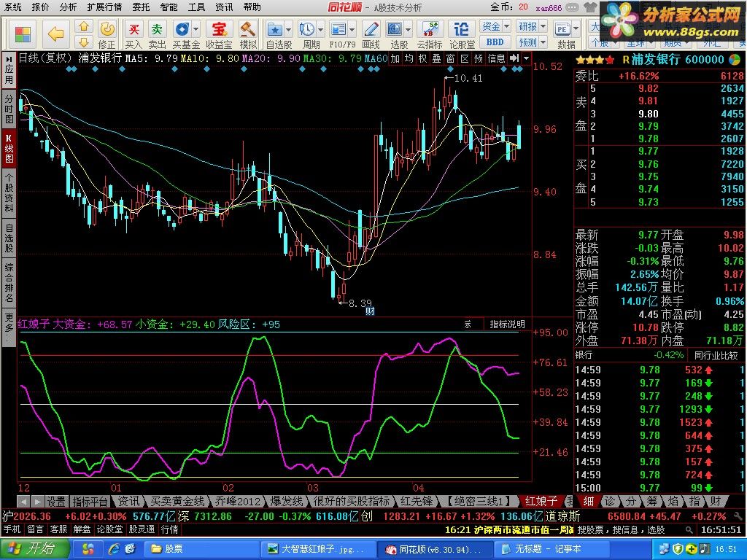Image resolution: width=747 pixels, height=560 pixels.
Task: Click the 设置 settings button below the chart
Action: click(x=55, y=502)
